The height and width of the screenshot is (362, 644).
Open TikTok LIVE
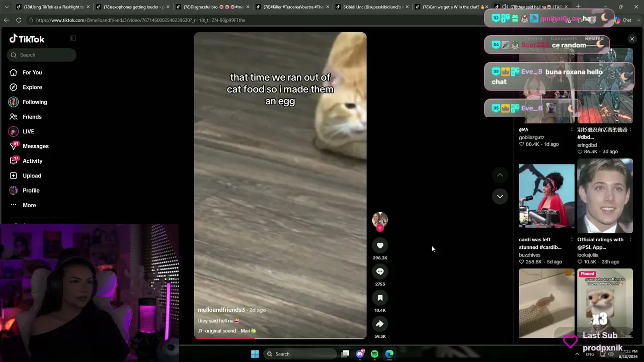(28, 131)
